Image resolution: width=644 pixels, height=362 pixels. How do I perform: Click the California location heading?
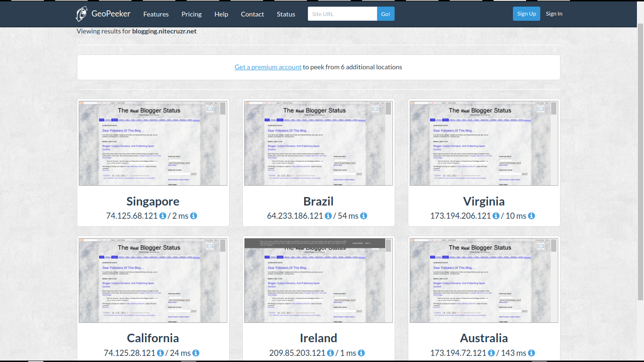(153, 338)
